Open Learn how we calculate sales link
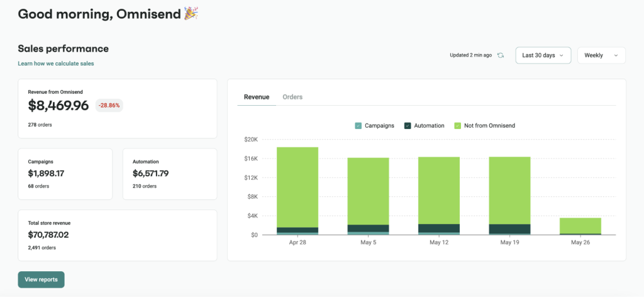The width and height of the screenshot is (644, 297). (56, 64)
